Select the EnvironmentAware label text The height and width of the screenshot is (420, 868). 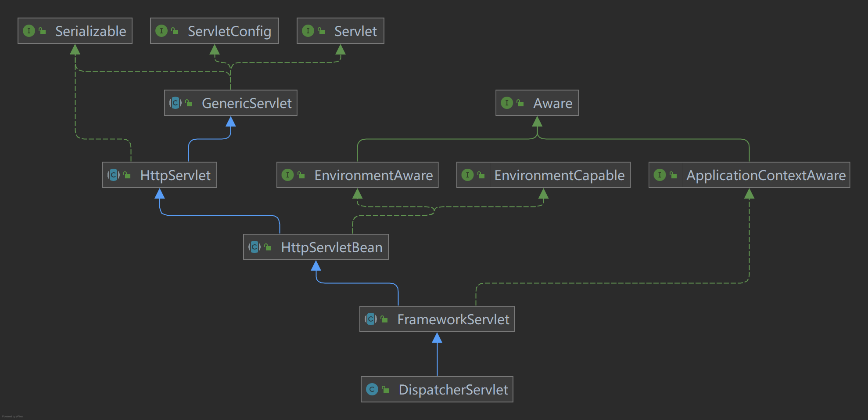[374, 175]
